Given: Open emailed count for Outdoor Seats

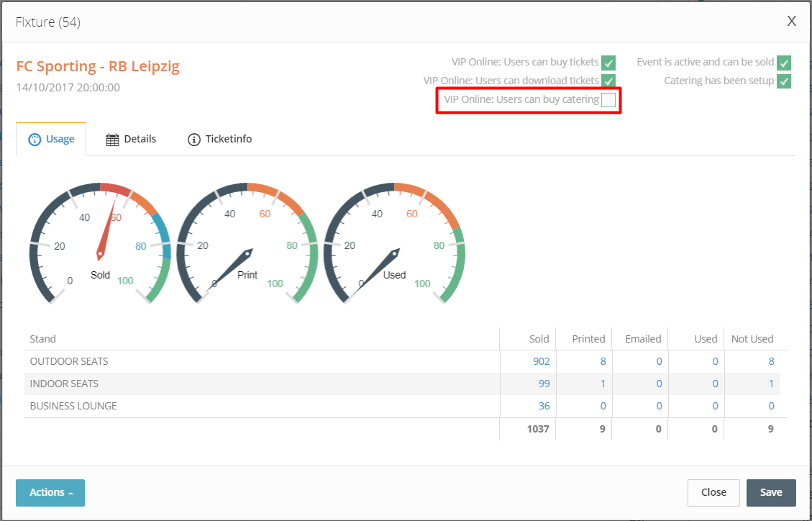Looking at the screenshot, I should point(660,361).
